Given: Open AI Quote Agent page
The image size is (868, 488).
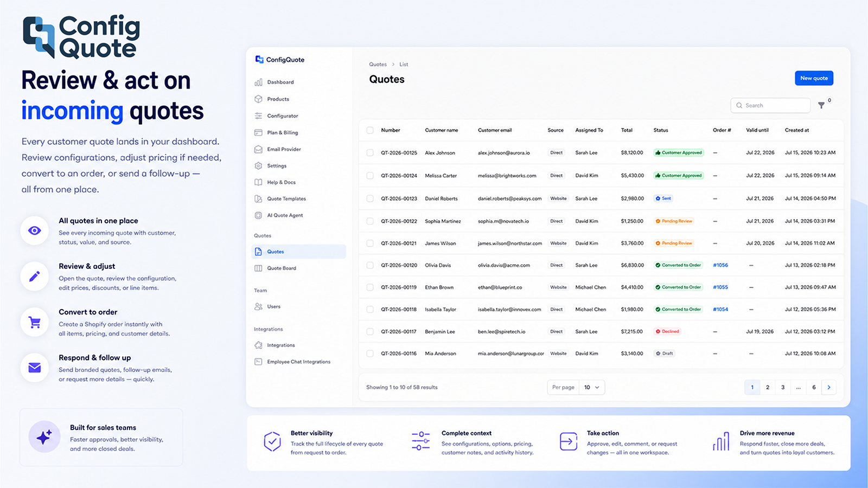Looking at the screenshot, I should [x=285, y=215].
